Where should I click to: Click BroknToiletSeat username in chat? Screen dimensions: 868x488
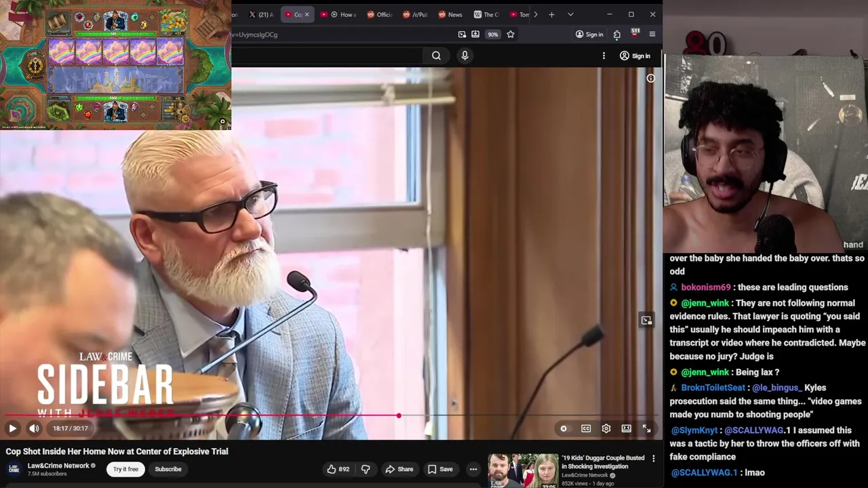point(713,388)
